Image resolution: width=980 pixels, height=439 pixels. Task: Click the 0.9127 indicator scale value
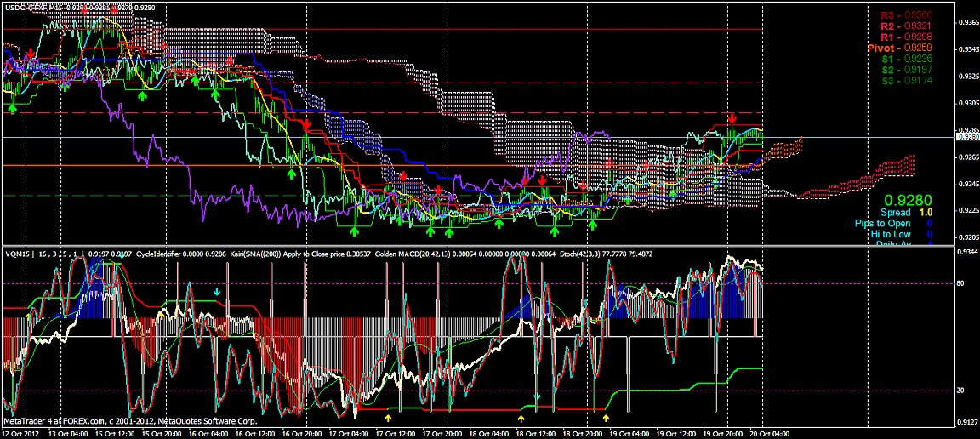(x=968, y=421)
